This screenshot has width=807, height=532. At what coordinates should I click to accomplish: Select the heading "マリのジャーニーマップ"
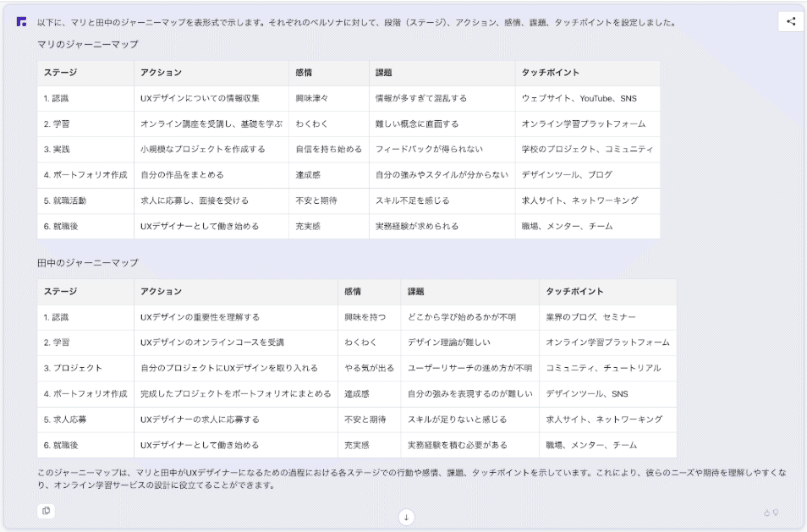click(x=88, y=44)
